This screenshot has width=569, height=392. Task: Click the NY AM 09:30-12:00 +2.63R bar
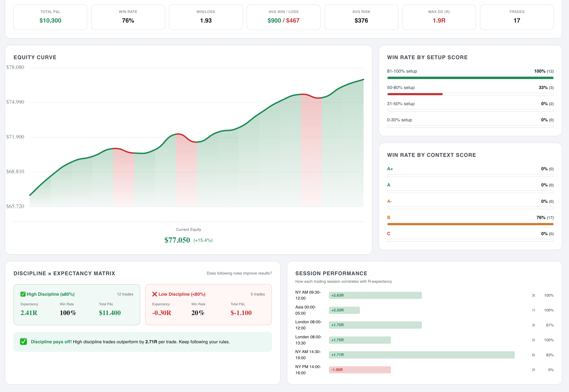[x=375, y=295]
